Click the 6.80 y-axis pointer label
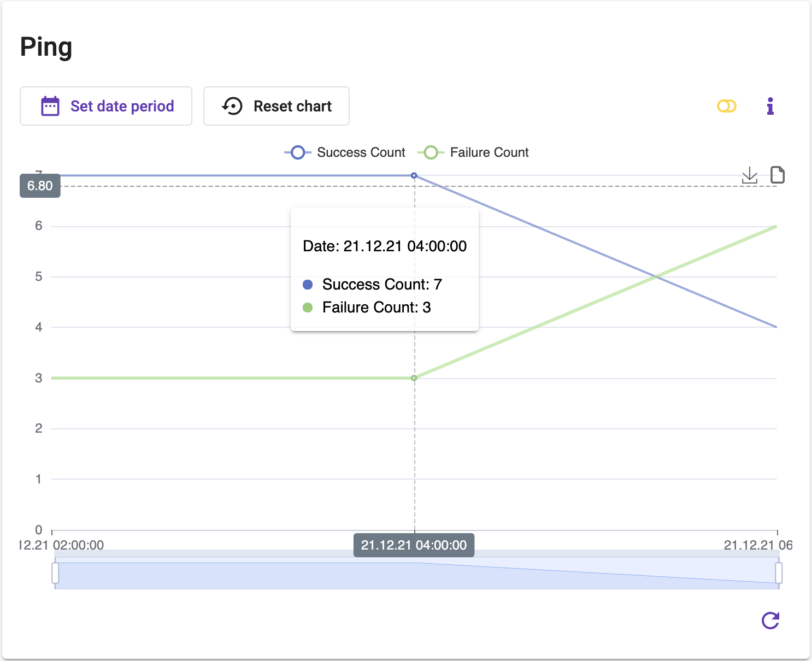The width and height of the screenshot is (812, 661). [40, 186]
